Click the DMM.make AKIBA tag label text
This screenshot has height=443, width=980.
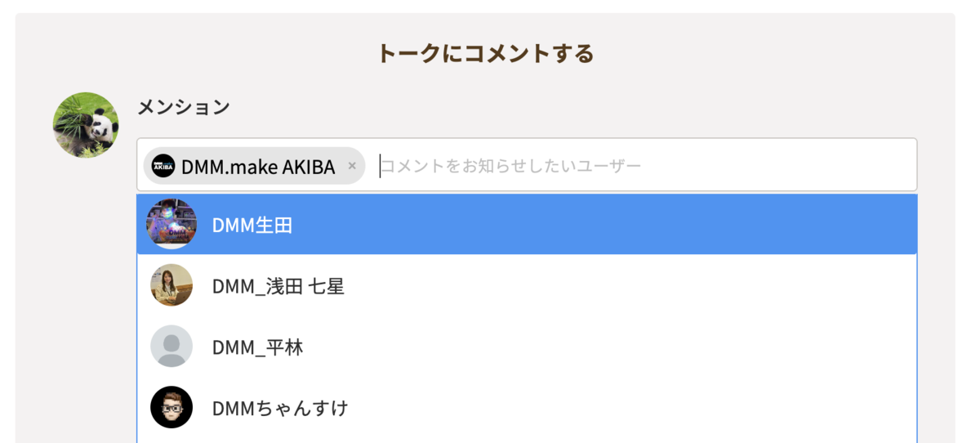point(258,167)
